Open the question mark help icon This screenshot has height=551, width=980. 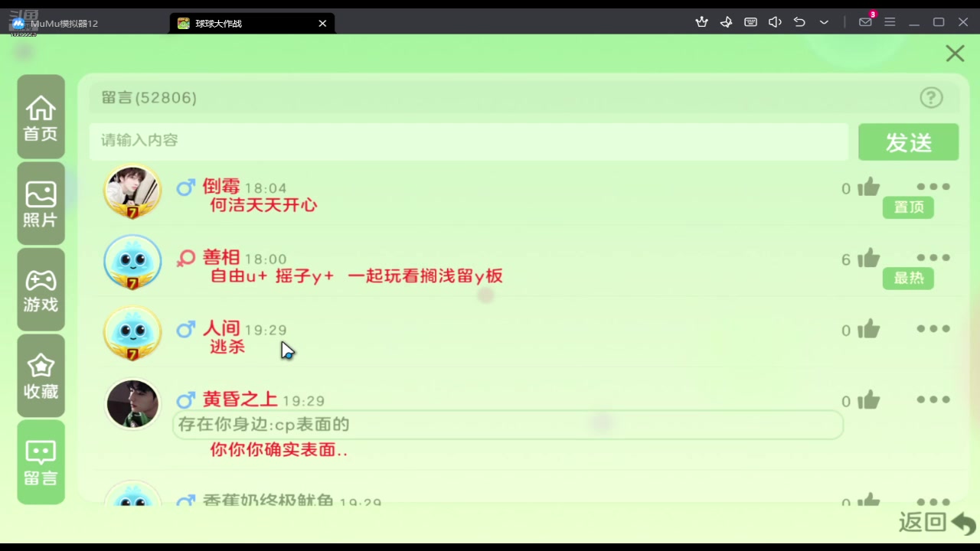point(931,97)
